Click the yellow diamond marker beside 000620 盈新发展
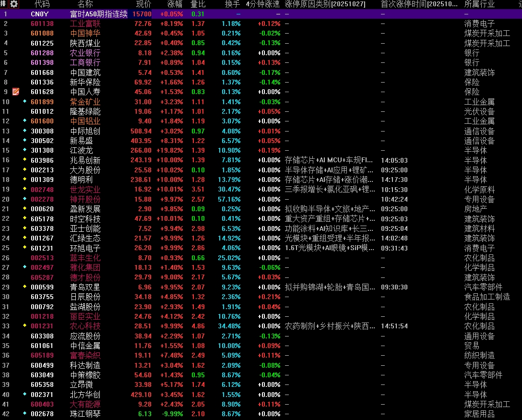Viewport: 522px width, 420px height. (24, 208)
